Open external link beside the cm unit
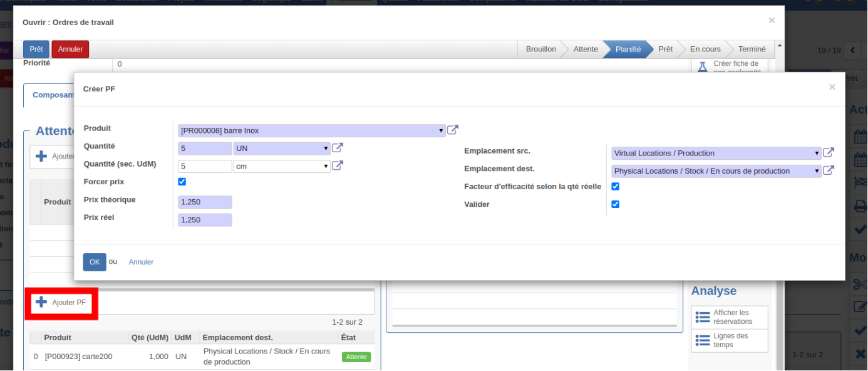 338,166
